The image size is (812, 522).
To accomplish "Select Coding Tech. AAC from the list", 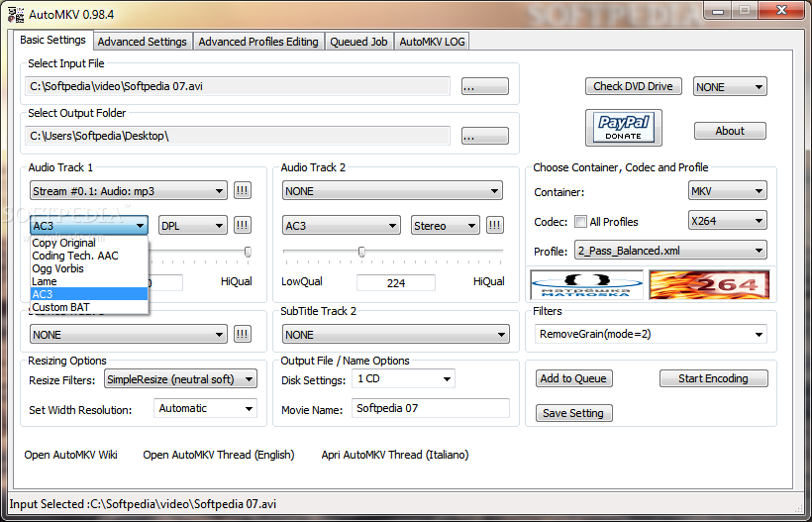I will 89,256.
